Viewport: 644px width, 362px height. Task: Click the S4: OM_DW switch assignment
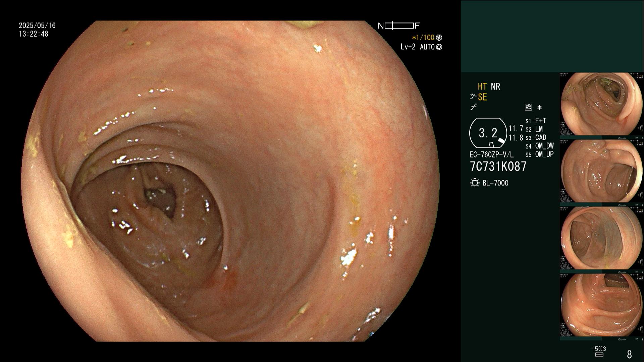(540, 146)
